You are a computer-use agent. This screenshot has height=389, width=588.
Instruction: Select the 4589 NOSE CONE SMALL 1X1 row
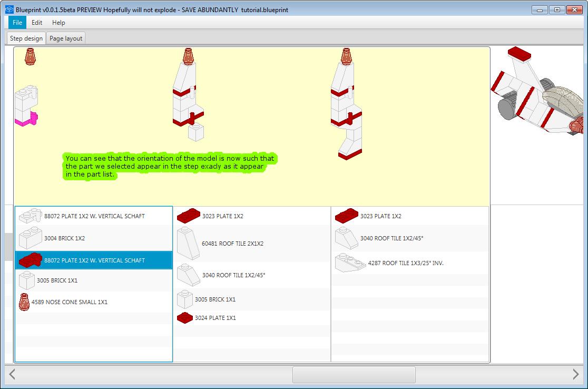coord(94,302)
